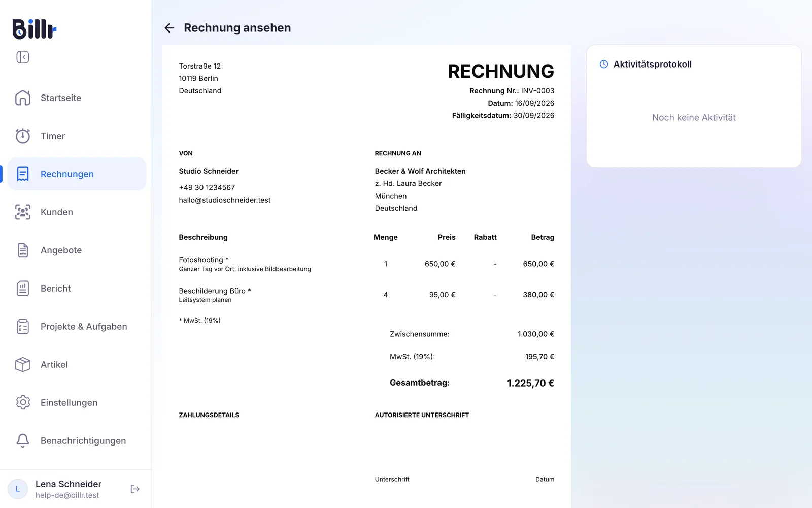This screenshot has height=508, width=812.
Task: Click the total amount 1.225,70 €
Action: tap(530, 384)
